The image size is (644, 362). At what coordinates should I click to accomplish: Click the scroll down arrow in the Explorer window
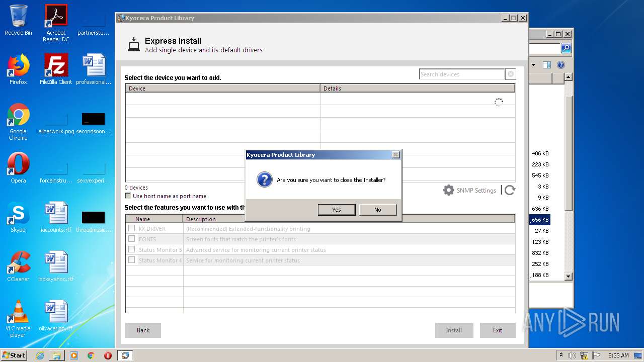click(568, 276)
